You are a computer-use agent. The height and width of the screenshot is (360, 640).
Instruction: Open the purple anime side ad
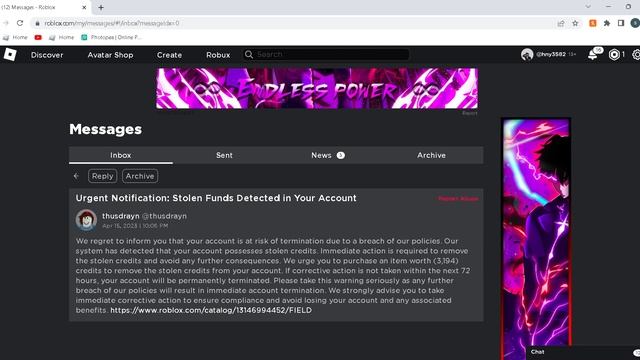click(536, 239)
